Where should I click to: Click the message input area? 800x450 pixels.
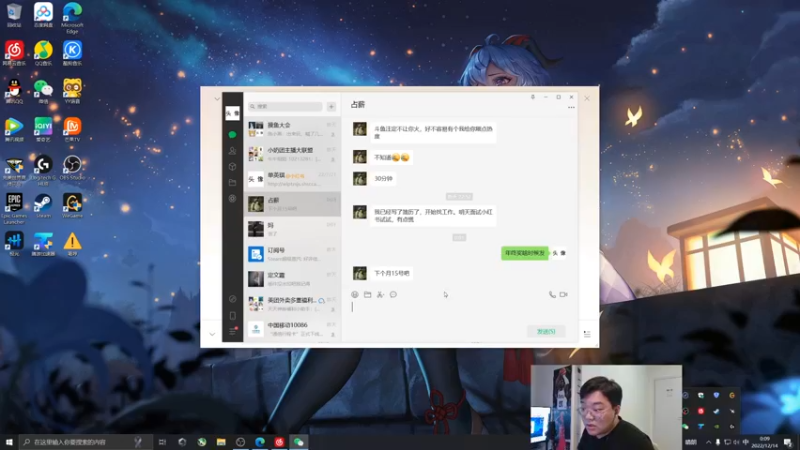tap(459, 312)
